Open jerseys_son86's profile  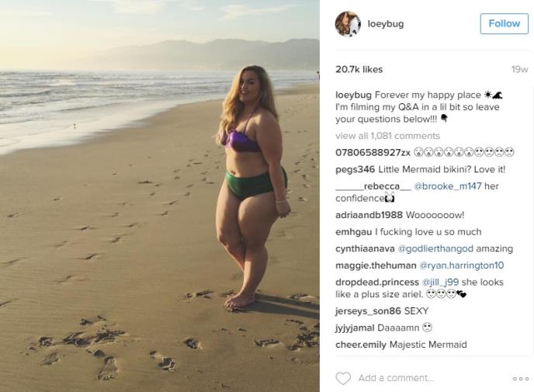coord(368,311)
